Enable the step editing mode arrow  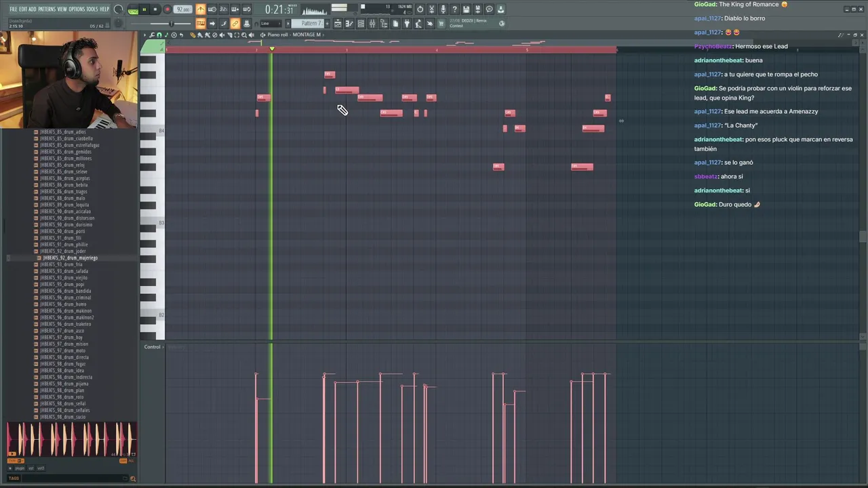pos(212,24)
